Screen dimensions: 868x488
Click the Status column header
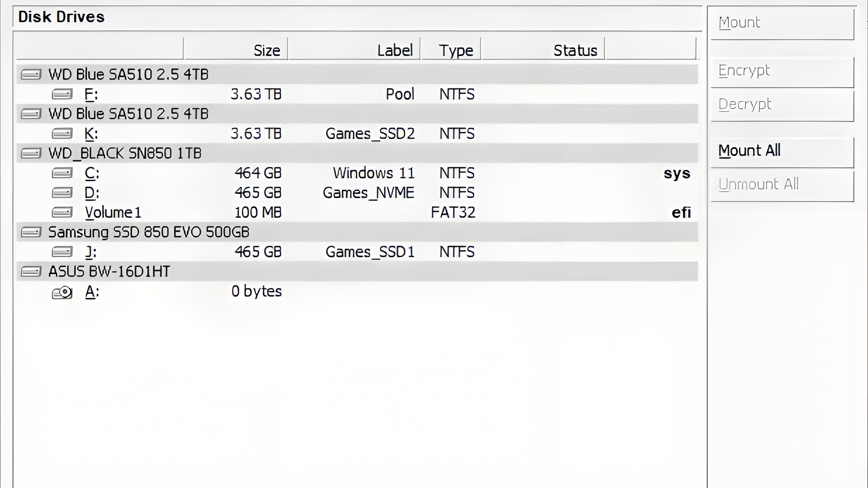543,49
